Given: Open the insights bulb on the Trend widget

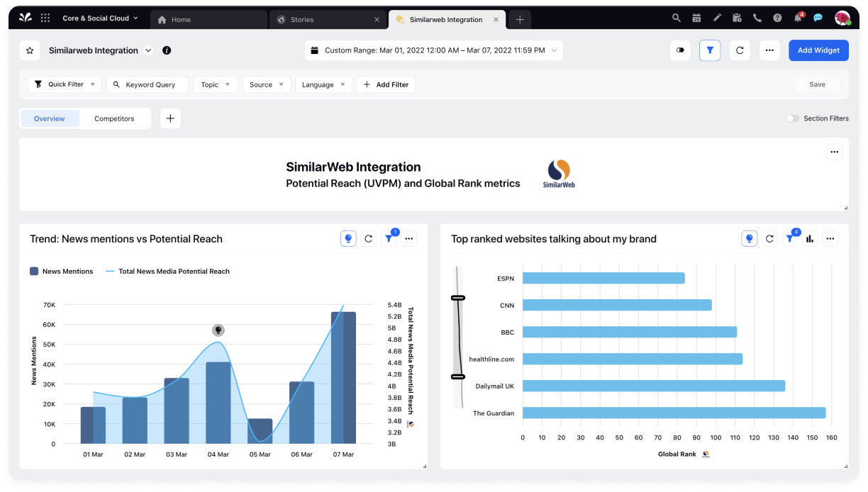Looking at the screenshot, I should (347, 238).
